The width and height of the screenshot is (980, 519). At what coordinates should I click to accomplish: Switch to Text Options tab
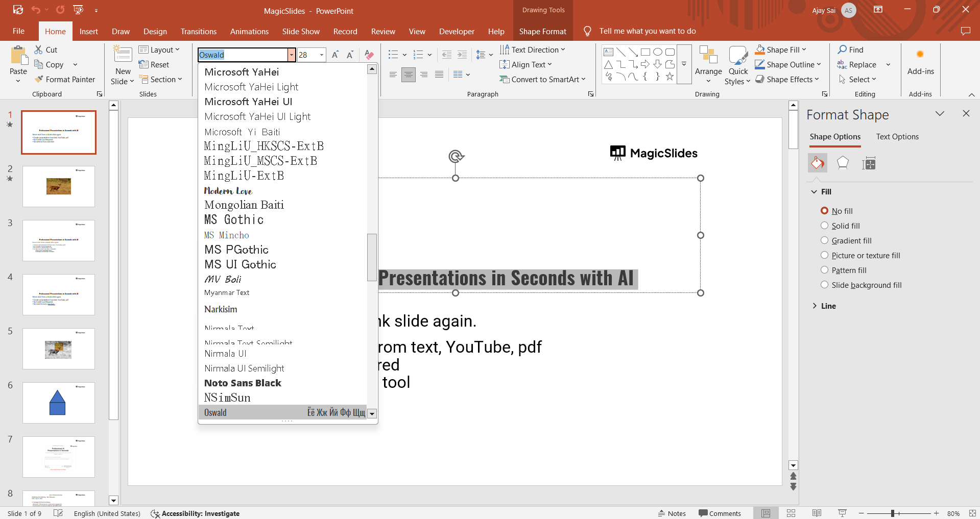pos(897,137)
